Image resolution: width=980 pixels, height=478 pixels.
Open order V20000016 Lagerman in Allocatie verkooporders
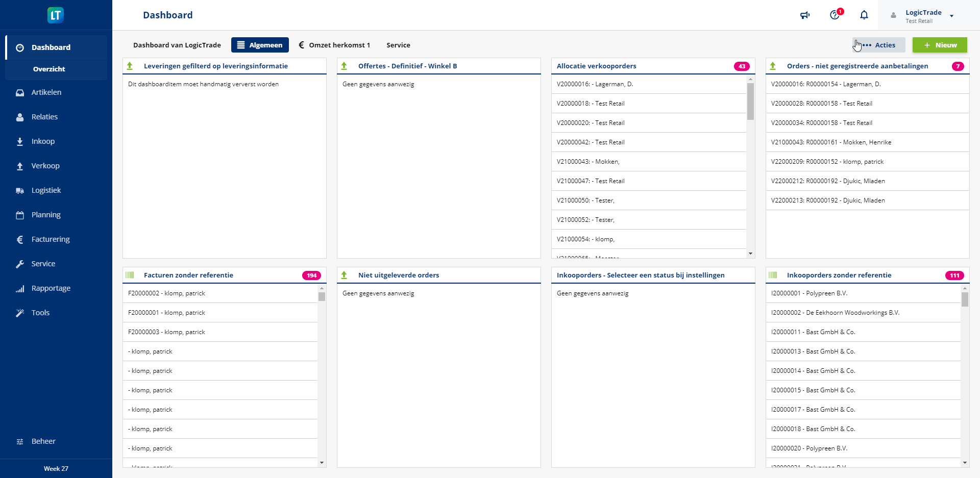[595, 84]
